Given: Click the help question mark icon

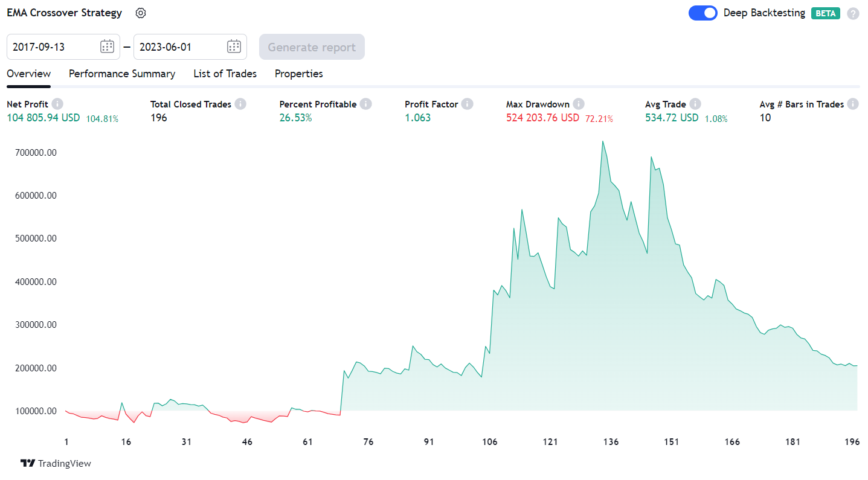Looking at the screenshot, I should tap(852, 13).
